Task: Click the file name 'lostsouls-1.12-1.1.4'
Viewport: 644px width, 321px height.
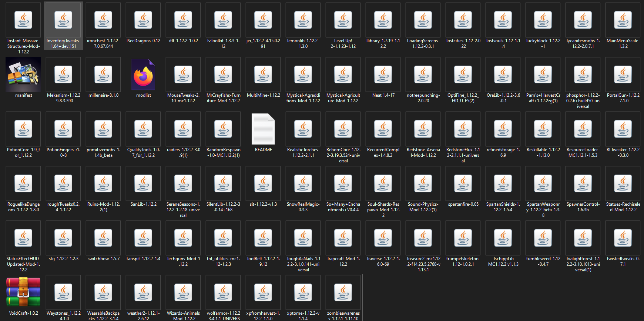Action: (x=503, y=43)
